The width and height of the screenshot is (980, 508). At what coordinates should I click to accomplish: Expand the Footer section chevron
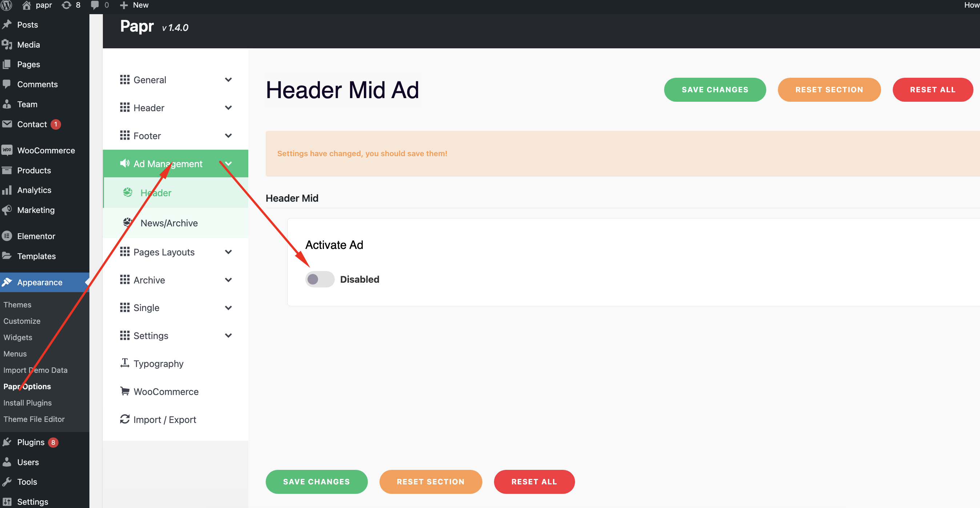tap(228, 136)
